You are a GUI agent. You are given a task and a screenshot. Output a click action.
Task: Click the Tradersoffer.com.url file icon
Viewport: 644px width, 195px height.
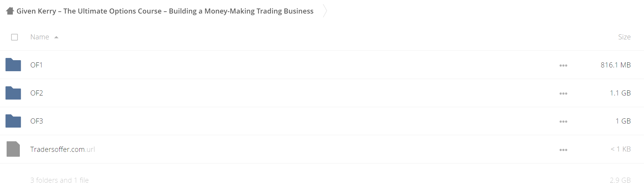tap(13, 149)
